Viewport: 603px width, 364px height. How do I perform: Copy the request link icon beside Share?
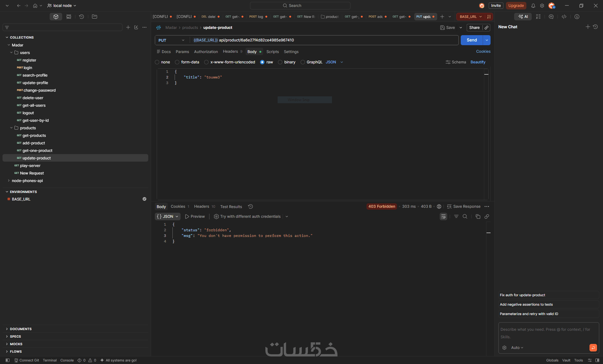(x=486, y=28)
